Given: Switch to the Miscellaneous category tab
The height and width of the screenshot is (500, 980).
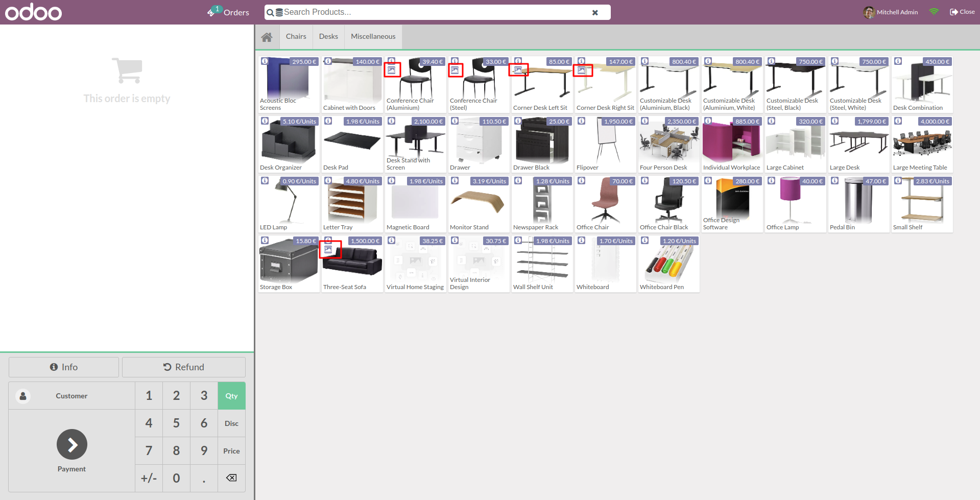Looking at the screenshot, I should (x=373, y=37).
